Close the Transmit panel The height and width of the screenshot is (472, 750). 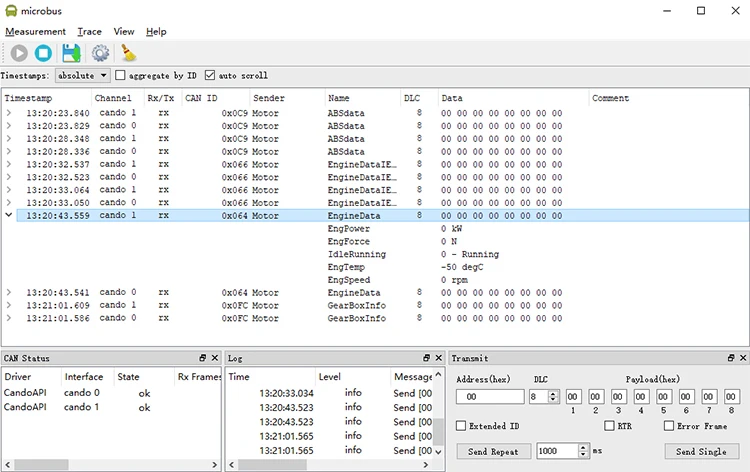(x=743, y=358)
